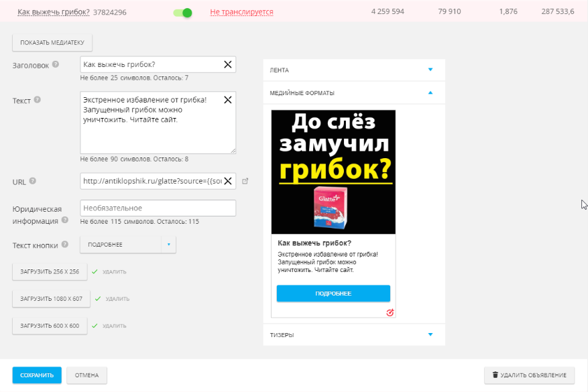Clear the URL field with X
Screen dimensions: 588x392
click(x=228, y=181)
